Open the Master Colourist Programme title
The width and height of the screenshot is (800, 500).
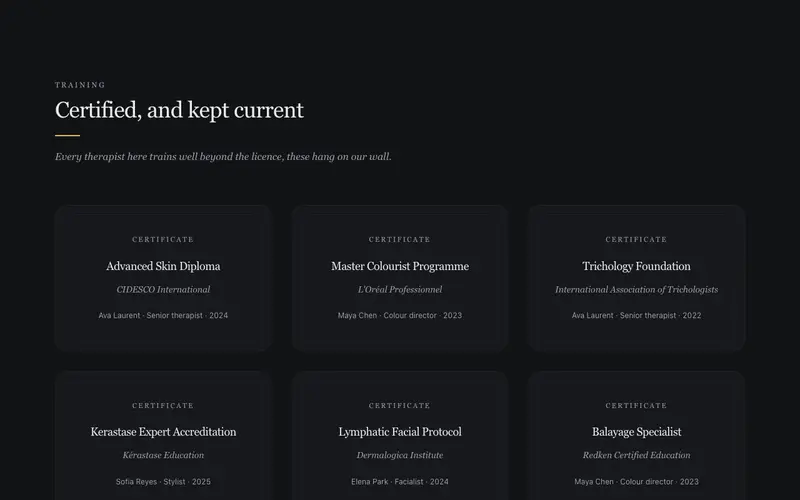(400, 266)
